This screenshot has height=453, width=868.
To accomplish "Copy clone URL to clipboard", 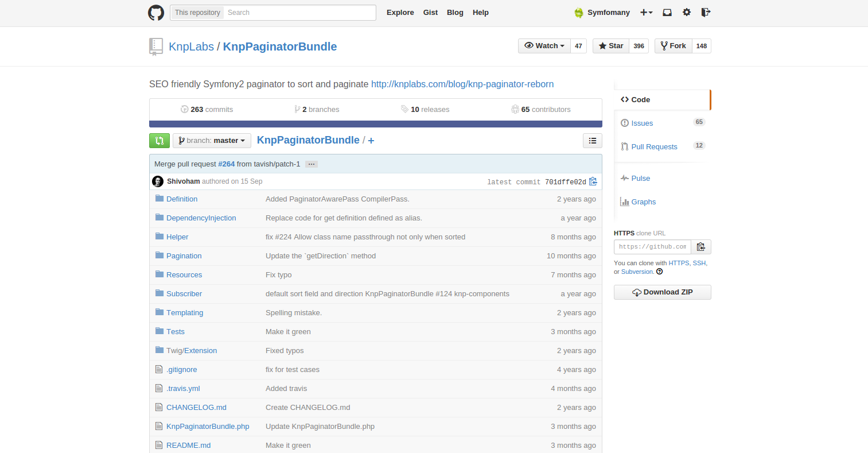I will (701, 247).
